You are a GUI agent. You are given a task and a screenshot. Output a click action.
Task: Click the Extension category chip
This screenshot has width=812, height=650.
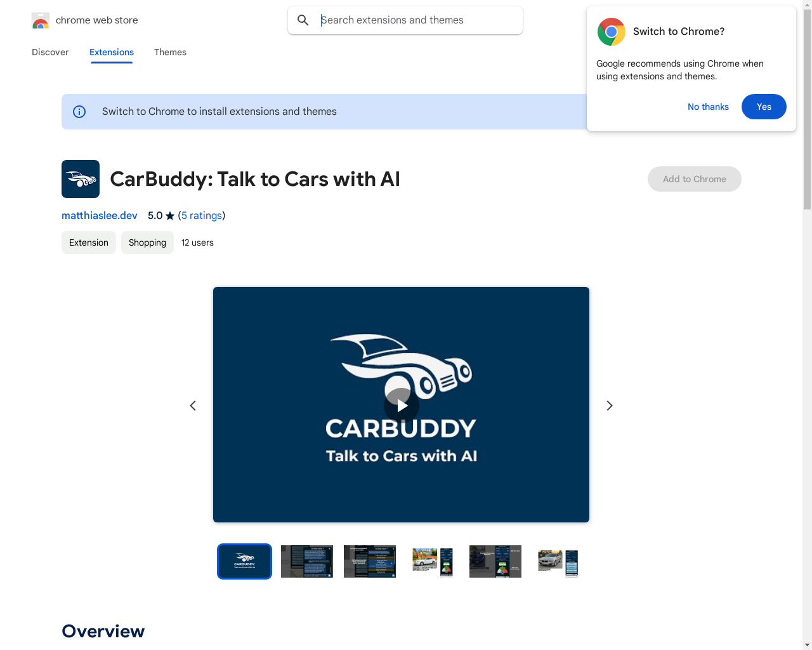click(x=89, y=242)
